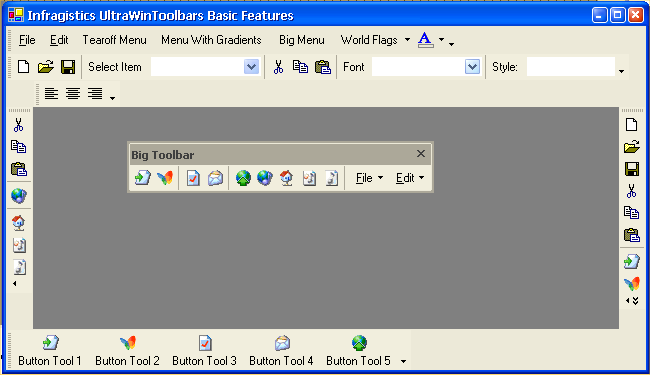Click Button Tool 3
Screen dimensions: 650x375
[204, 351]
